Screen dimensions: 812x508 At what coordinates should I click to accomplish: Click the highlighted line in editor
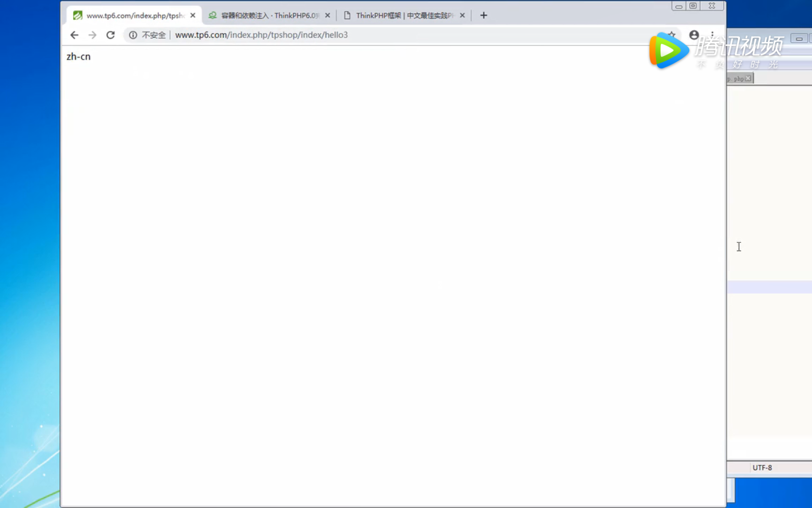click(x=769, y=287)
